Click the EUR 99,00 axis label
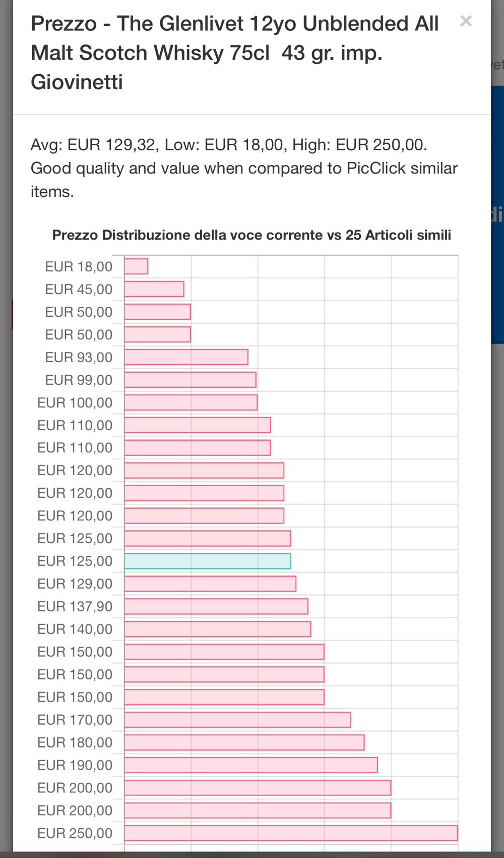The width and height of the screenshot is (504, 858). pyautogui.click(x=79, y=380)
